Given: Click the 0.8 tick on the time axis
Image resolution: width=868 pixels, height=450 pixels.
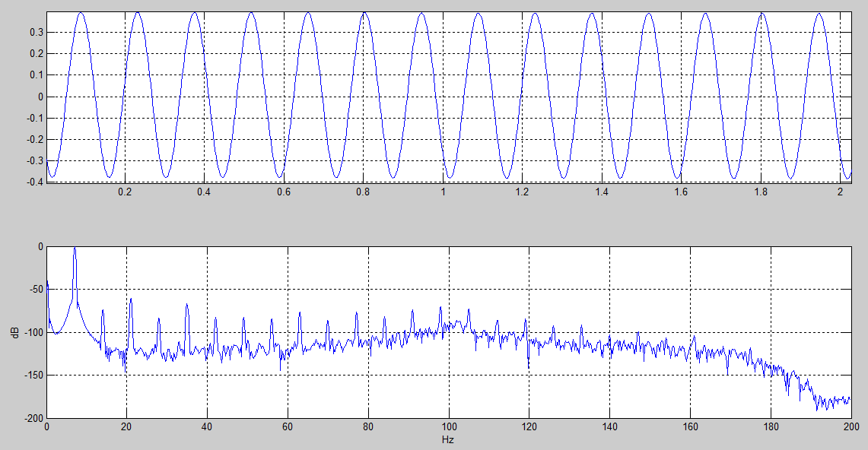Looking at the screenshot, I should point(363,192).
